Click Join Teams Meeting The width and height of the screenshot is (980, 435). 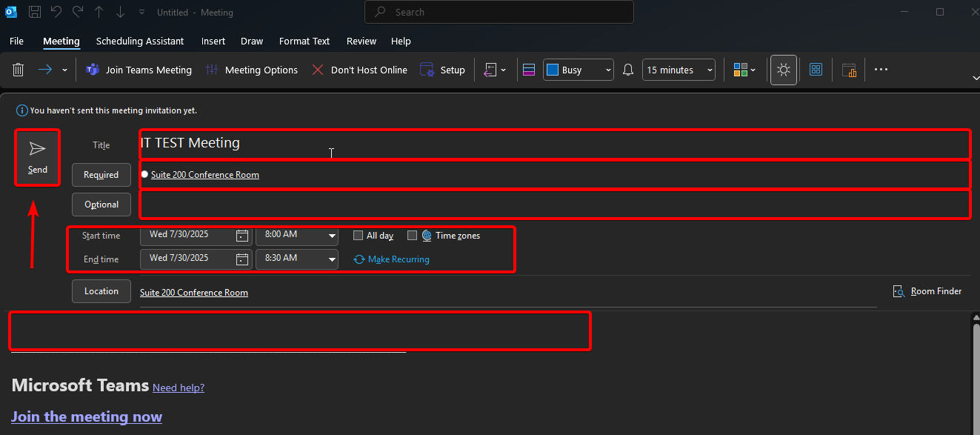click(x=139, y=70)
